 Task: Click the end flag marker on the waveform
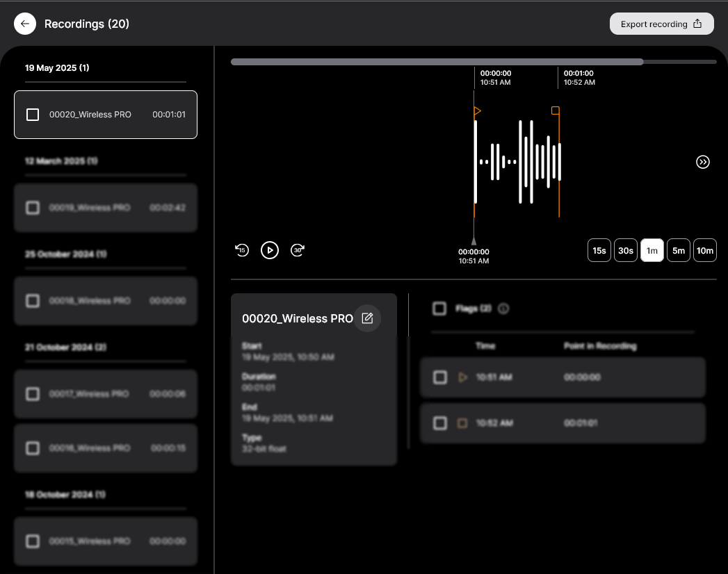pyautogui.click(x=555, y=110)
